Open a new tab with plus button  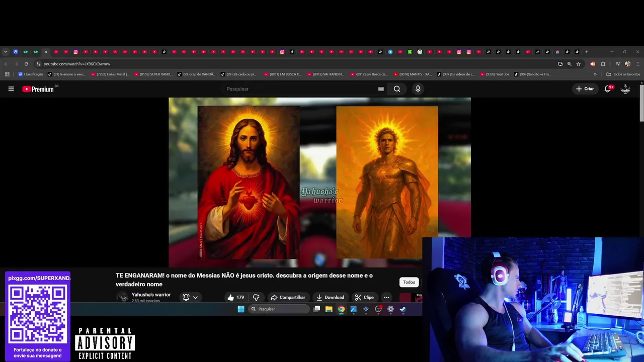587,52
